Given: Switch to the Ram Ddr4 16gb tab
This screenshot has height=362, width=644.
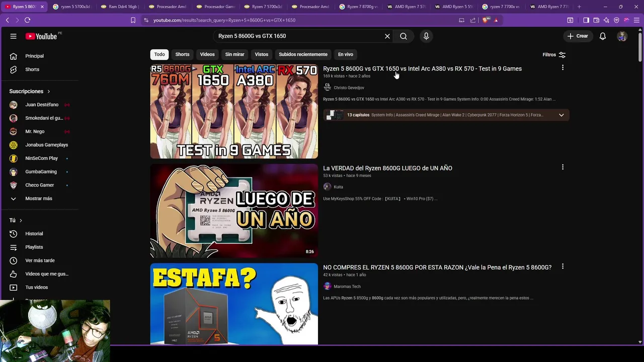Looking at the screenshot, I should 119,7.
